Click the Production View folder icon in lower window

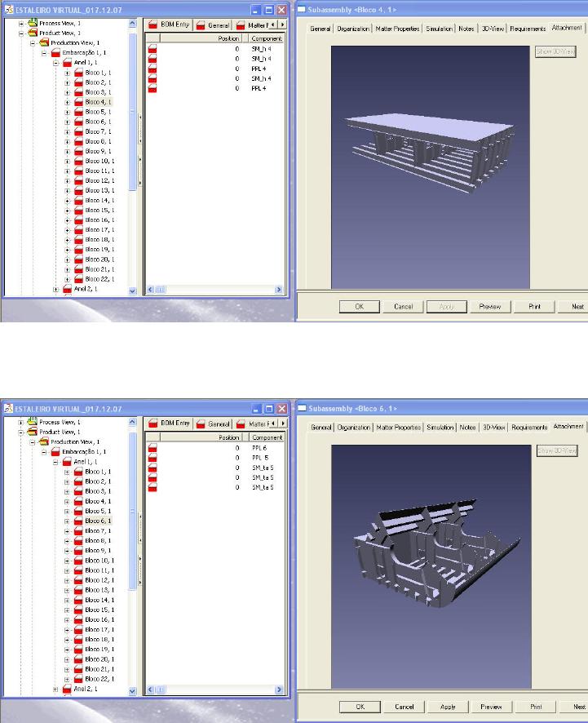44,441
